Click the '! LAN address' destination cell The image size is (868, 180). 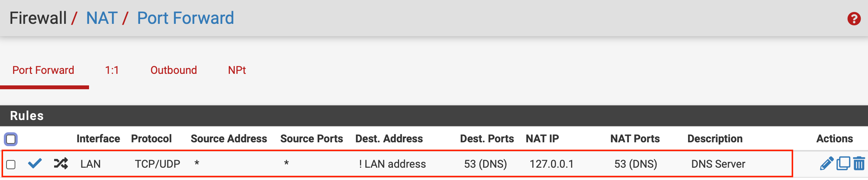[392, 164]
